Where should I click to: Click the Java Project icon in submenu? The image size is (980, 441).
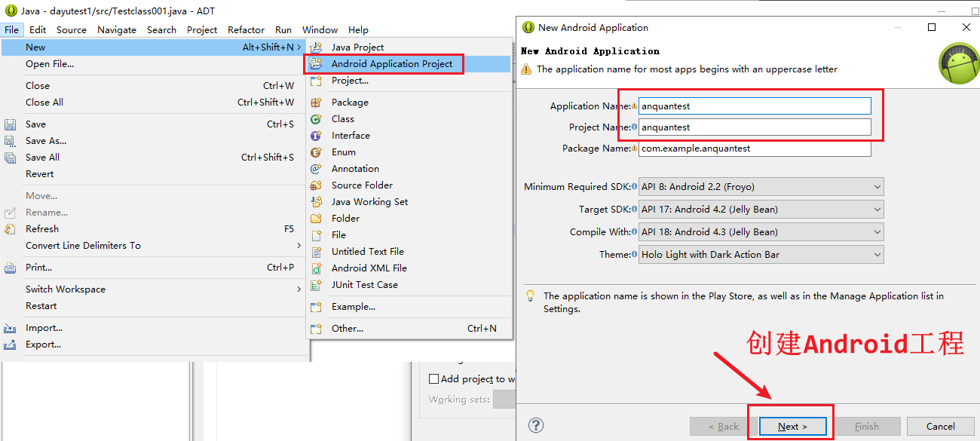tap(317, 47)
